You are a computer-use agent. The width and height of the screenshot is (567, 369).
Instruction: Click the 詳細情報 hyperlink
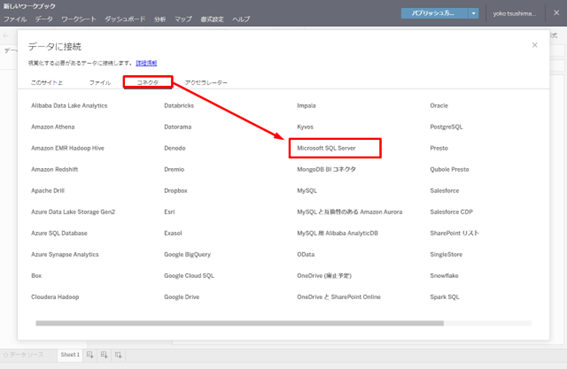(146, 63)
